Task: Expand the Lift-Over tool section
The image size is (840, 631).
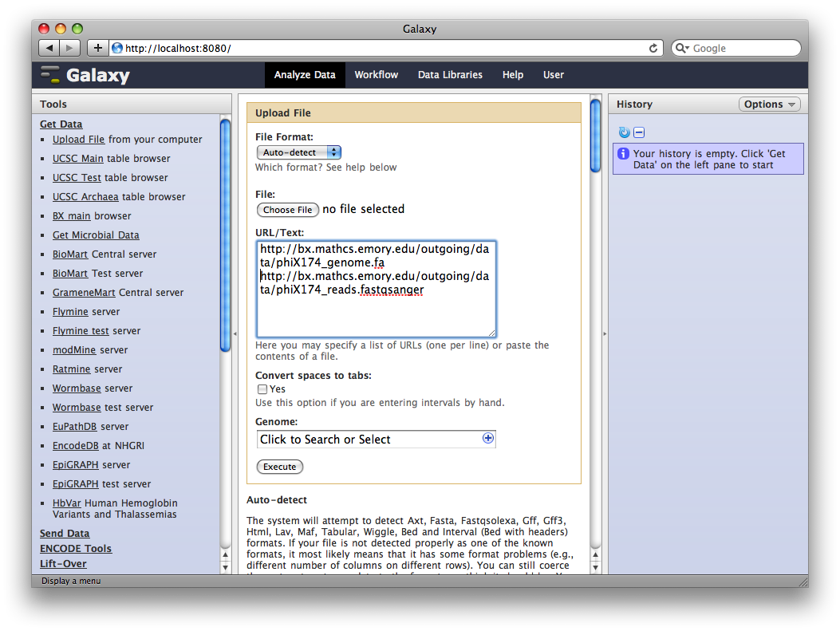Action: [63, 563]
